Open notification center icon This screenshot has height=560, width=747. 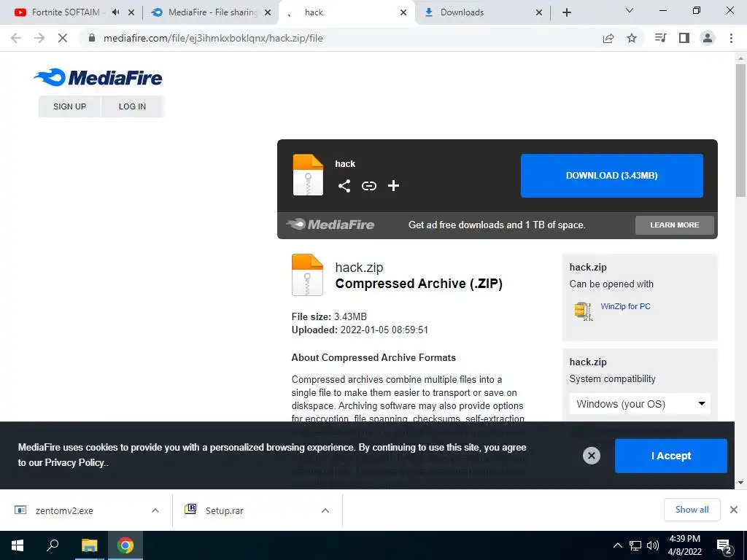click(724, 546)
